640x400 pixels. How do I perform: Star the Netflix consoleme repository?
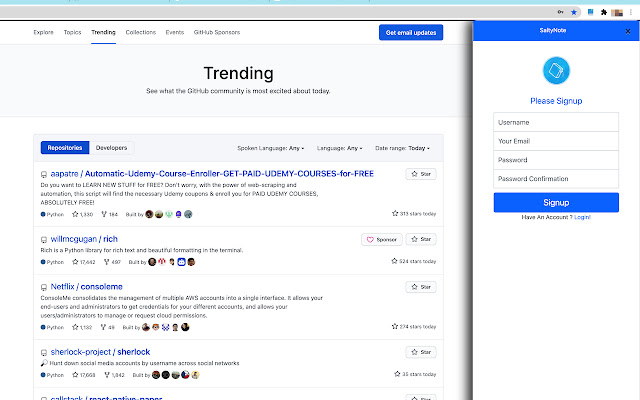pyautogui.click(x=421, y=287)
